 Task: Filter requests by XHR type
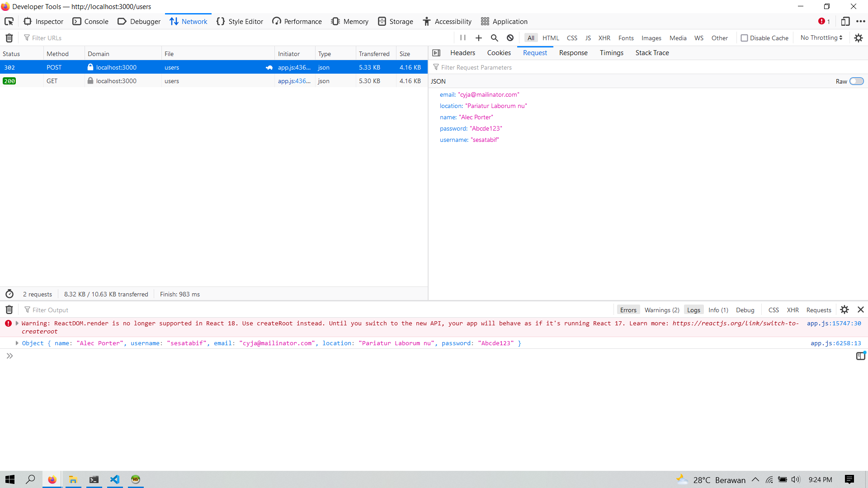click(x=604, y=38)
